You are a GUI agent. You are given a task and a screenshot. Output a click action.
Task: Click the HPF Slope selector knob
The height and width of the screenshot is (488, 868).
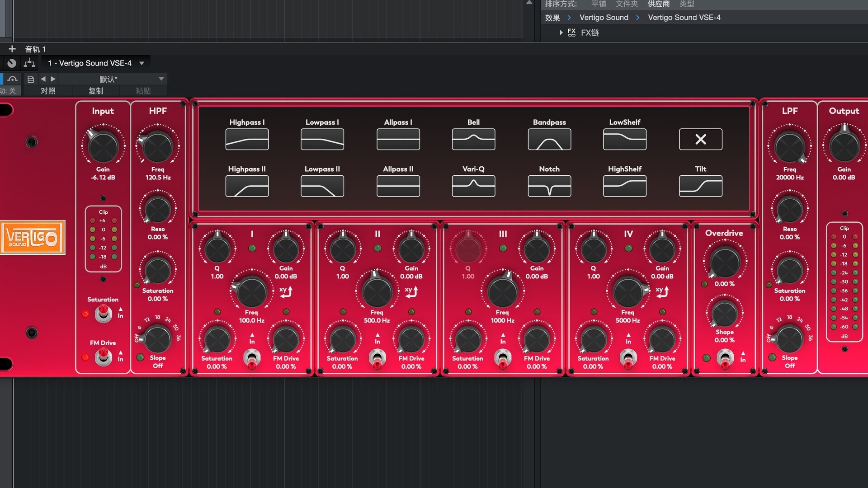[157, 339]
